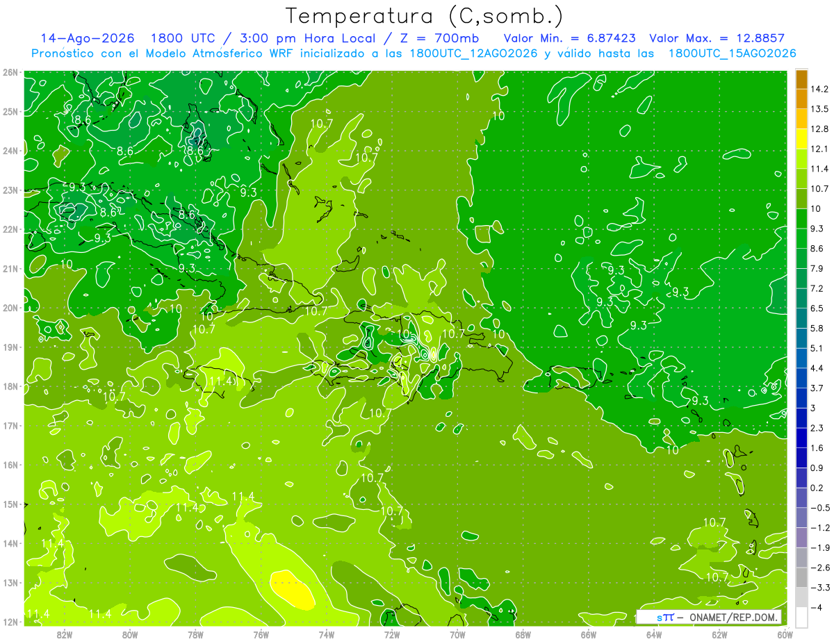Click the "23N" latitude axis label
The image size is (834, 644).
pyautogui.click(x=10, y=190)
